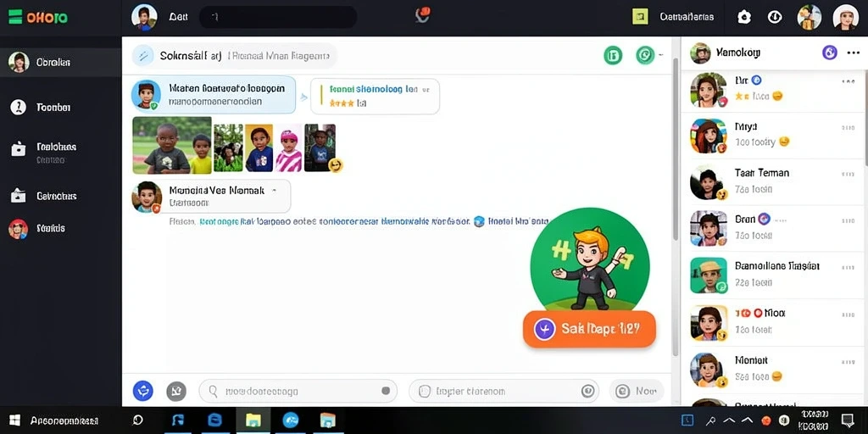Click the Mkaten message card
The height and width of the screenshot is (434, 868).
(x=213, y=95)
